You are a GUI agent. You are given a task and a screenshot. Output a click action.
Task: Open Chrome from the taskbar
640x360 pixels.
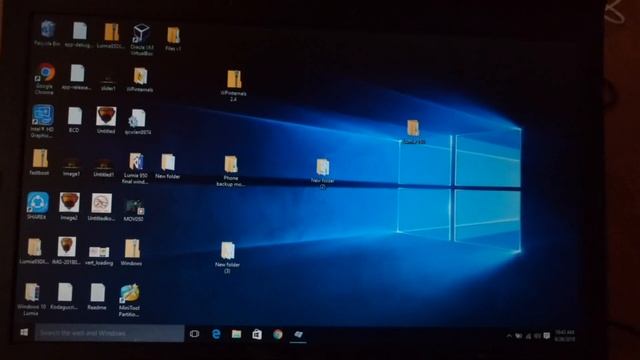click(x=278, y=334)
